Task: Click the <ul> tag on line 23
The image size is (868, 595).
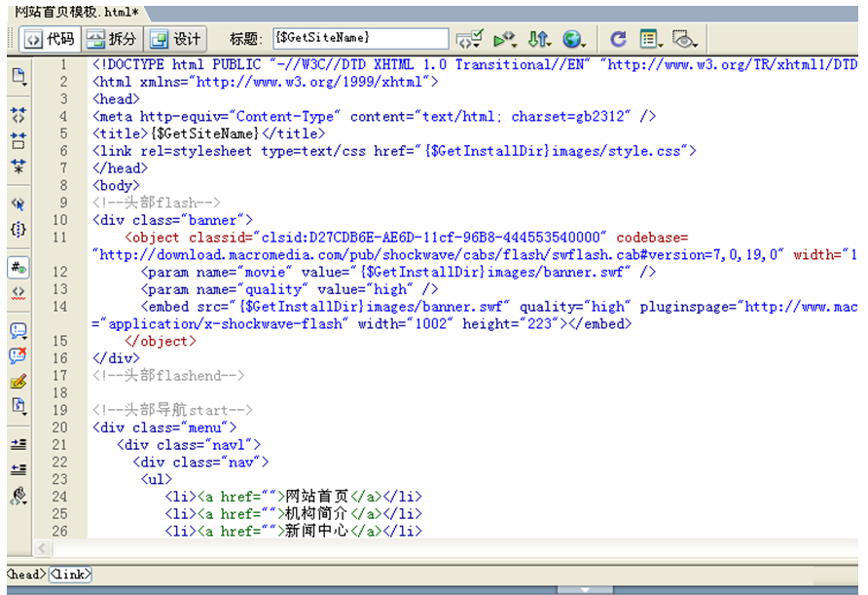Action: click(157, 479)
